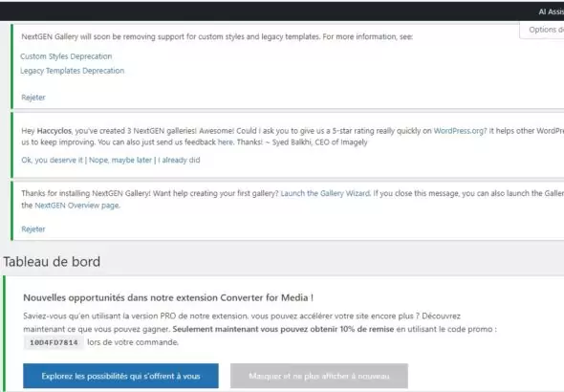Click the feedback 'here' link
564x392 pixels.
tap(226, 142)
